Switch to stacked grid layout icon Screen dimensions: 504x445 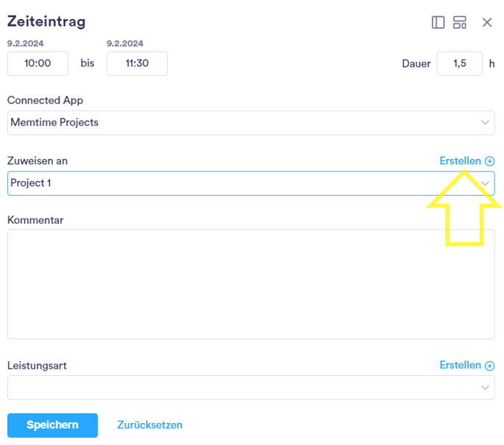coord(459,23)
